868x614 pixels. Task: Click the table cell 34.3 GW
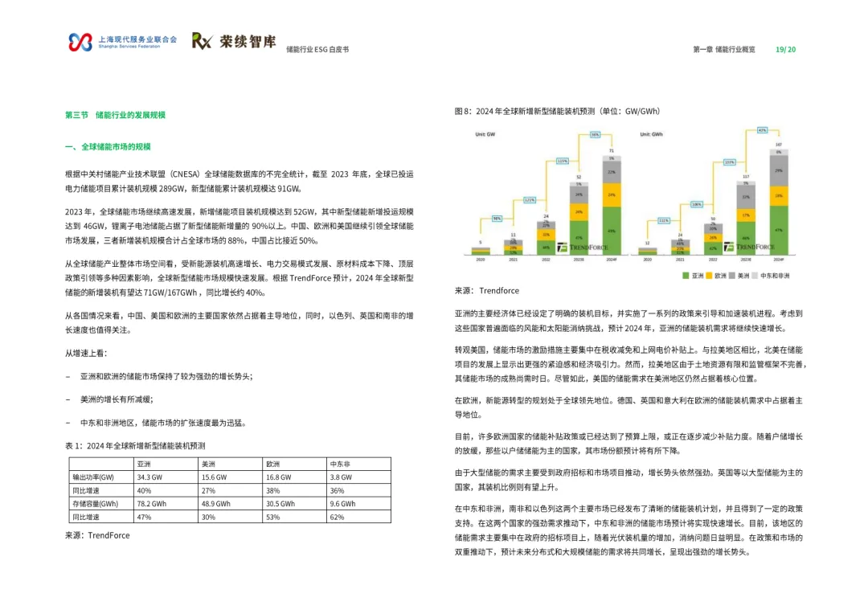pyautogui.click(x=149, y=477)
